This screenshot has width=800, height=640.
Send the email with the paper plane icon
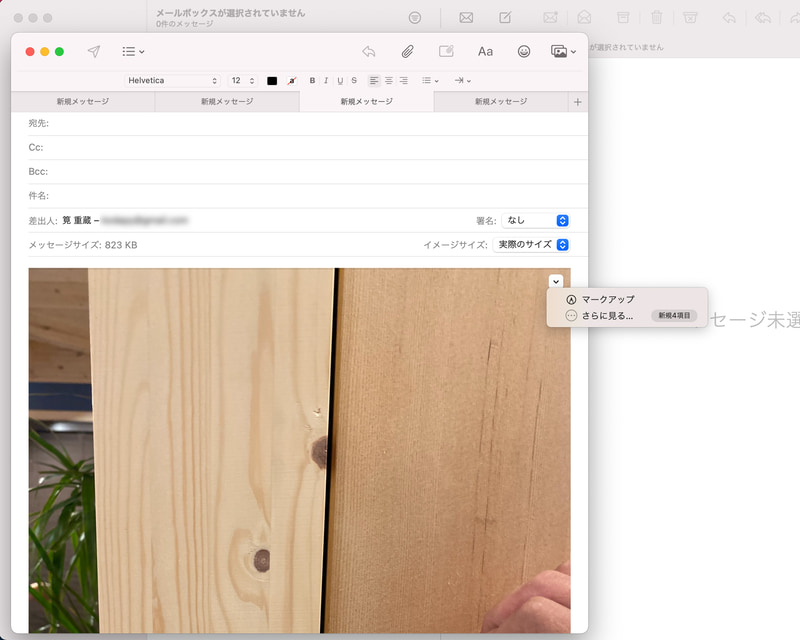92,51
